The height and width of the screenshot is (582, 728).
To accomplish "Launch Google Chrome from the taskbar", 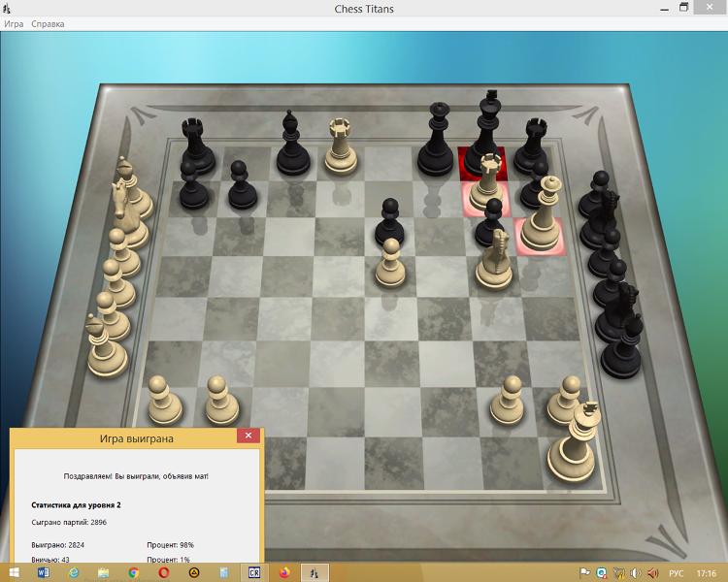I will point(134,572).
